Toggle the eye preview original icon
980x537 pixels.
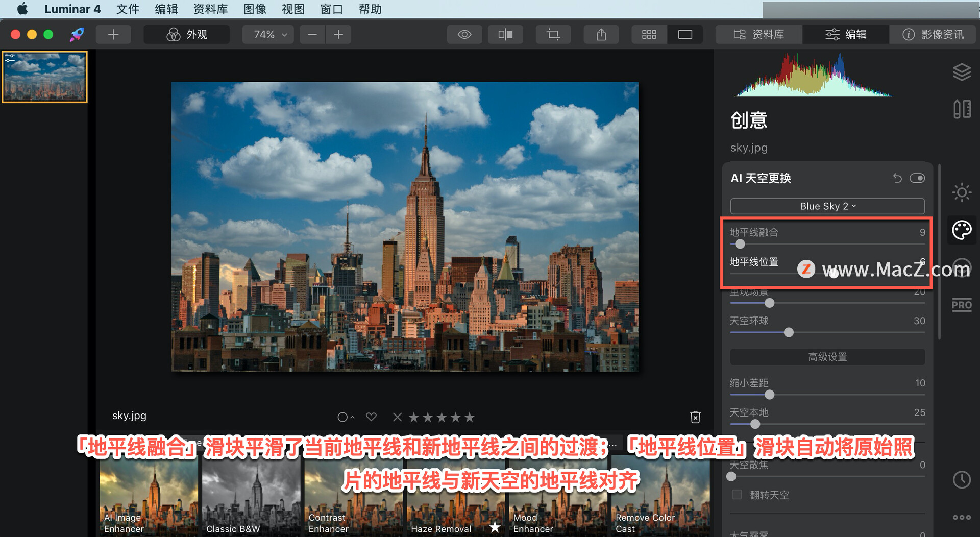point(464,34)
